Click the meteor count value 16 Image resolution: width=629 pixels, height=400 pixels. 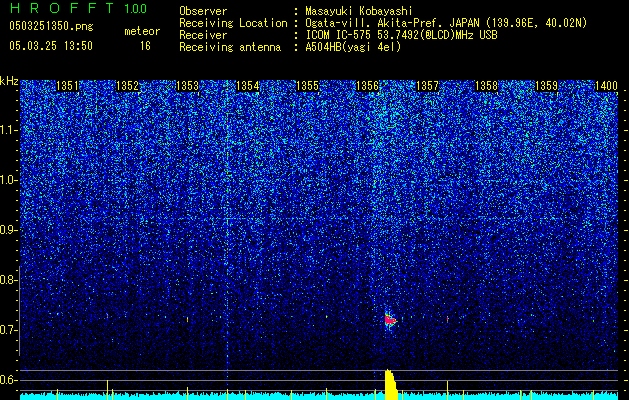(x=145, y=46)
